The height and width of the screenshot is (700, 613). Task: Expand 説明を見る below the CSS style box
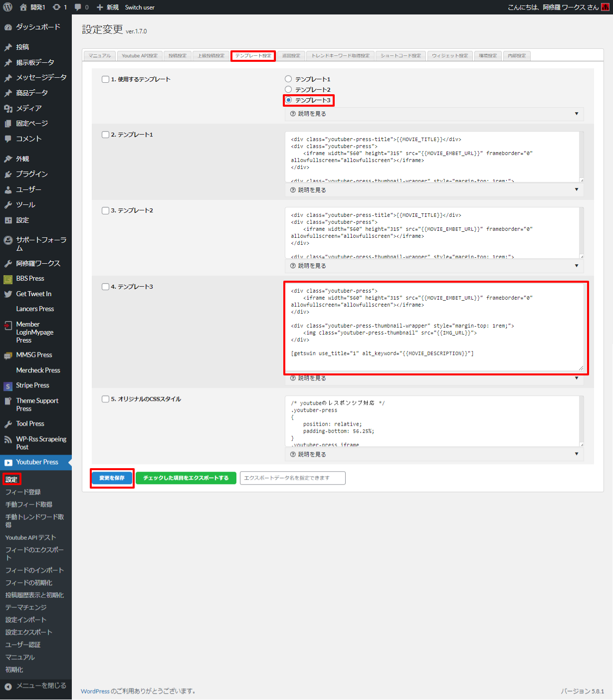point(434,454)
